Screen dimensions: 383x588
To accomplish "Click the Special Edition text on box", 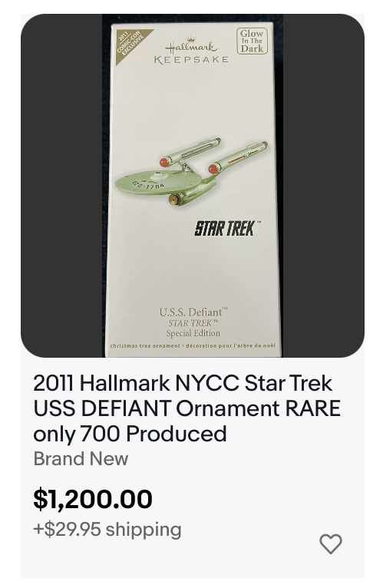I will [x=193, y=333].
